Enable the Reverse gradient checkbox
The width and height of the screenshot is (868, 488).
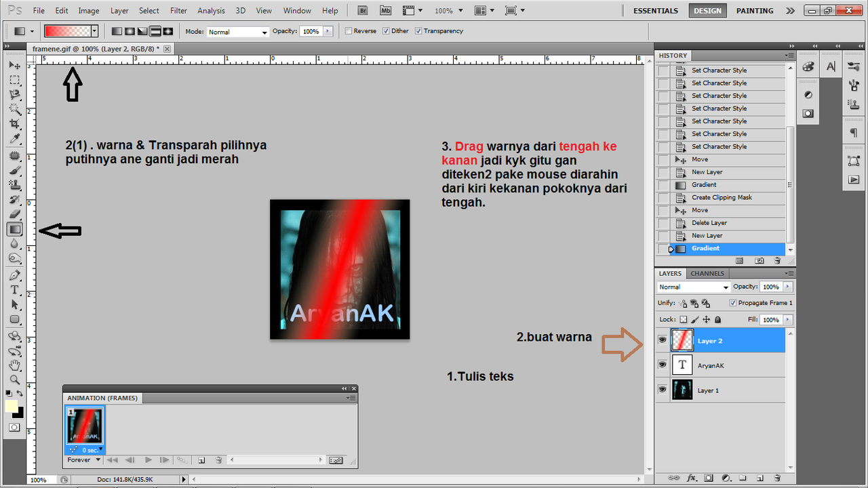click(349, 30)
